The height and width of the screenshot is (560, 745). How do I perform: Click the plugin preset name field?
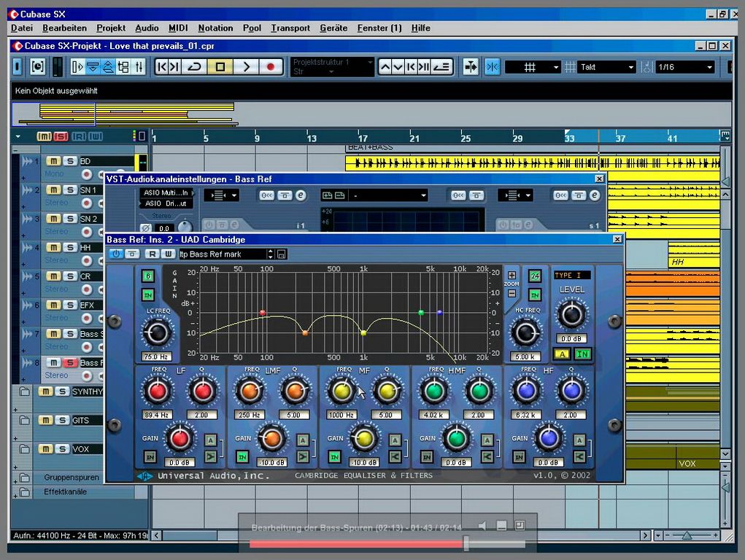(223, 254)
